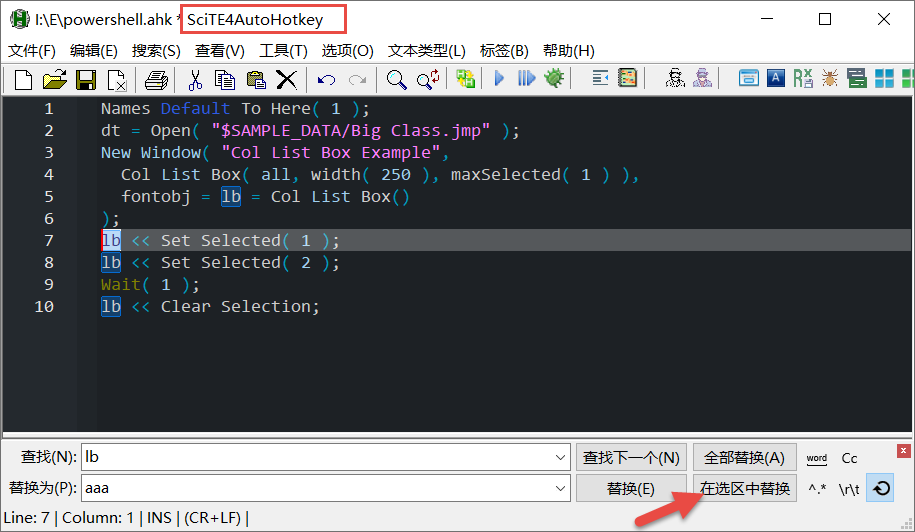
Task: Toggle whole word matching (word)
Action: [816, 458]
